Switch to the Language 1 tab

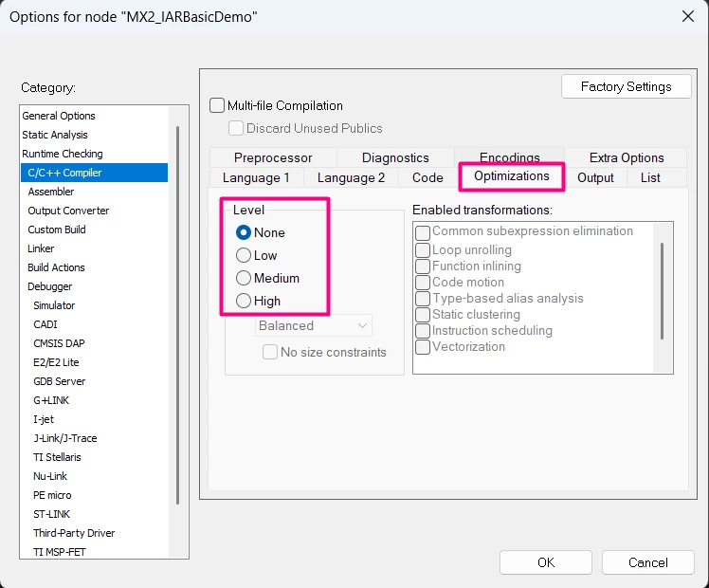(256, 177)
